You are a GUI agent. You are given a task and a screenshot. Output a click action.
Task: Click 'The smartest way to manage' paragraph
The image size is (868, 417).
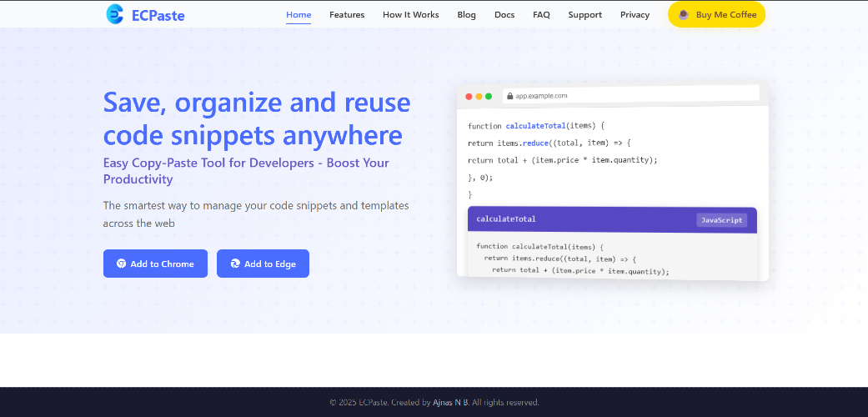click(x=256, y=214)
